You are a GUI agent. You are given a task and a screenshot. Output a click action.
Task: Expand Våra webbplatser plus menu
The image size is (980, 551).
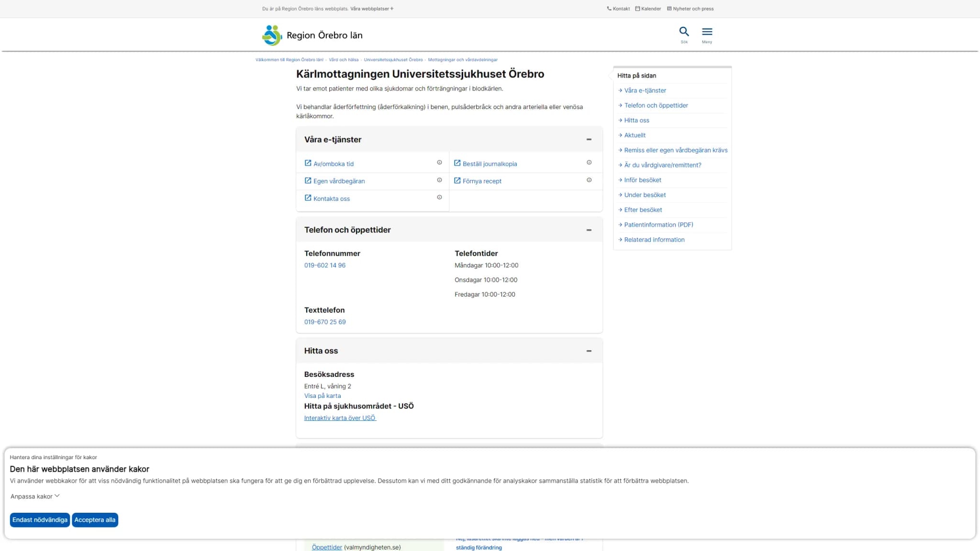click(372, 9)
